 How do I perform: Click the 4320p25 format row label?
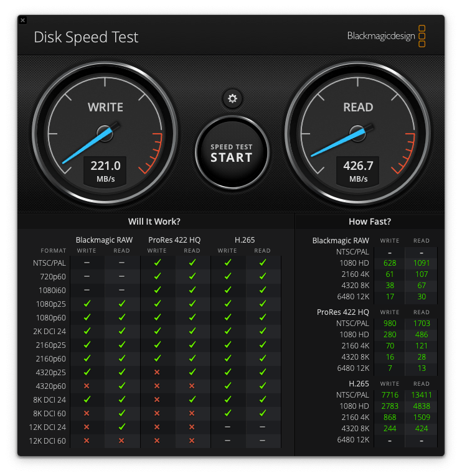(x=51, y=373)
